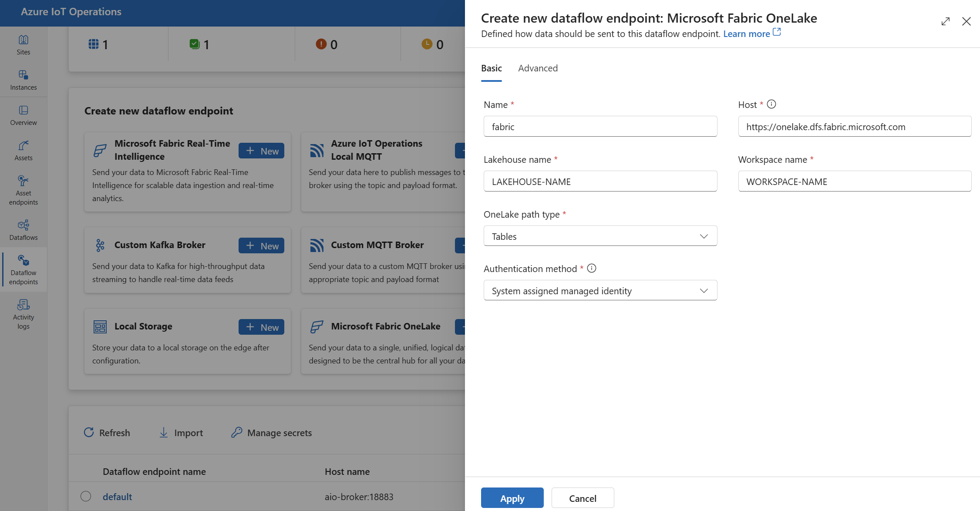Image resolution: width=980 pixels, height=511 pixels.
Task: Click the Basic tab
Action: (492, 67)
